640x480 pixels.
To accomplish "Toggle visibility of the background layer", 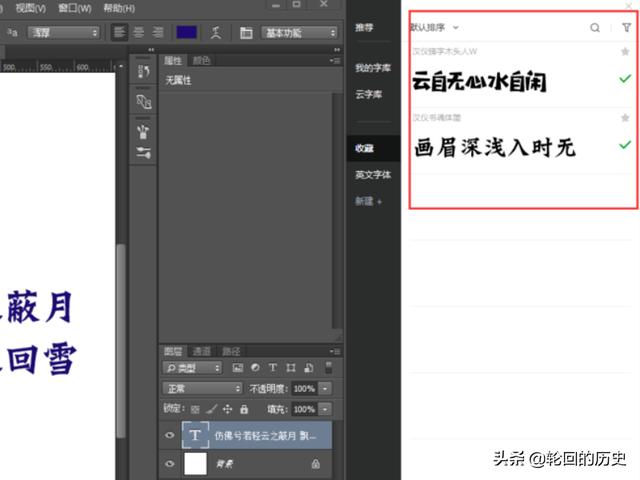I will click(169, 464).
